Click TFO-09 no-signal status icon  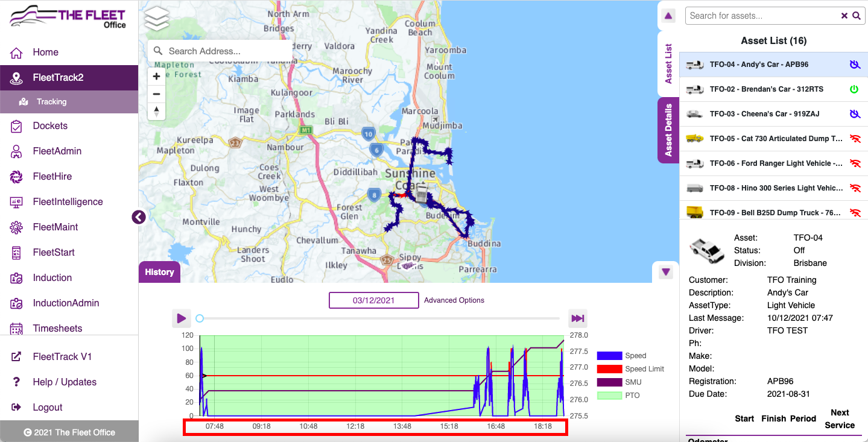coord(855,212)
